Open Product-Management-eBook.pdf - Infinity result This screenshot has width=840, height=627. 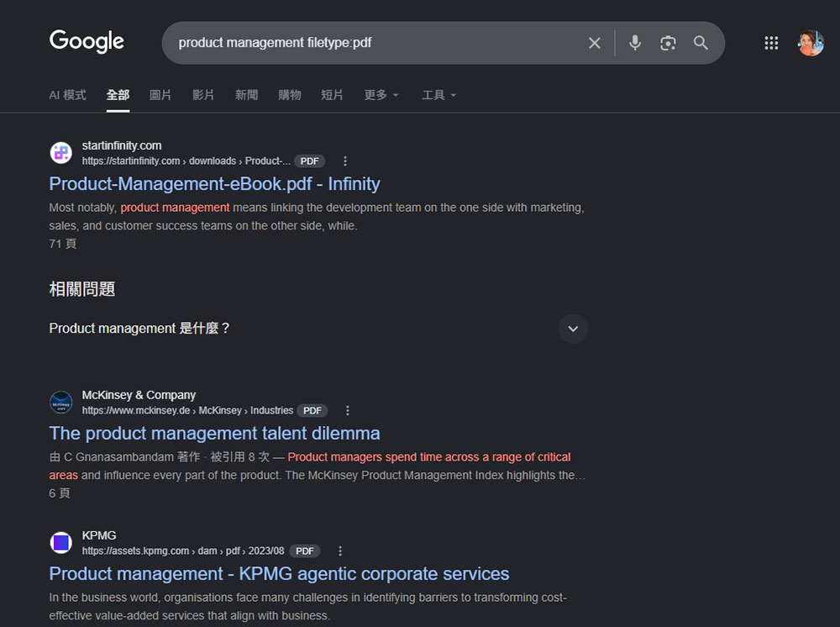[x=214, y=184]
